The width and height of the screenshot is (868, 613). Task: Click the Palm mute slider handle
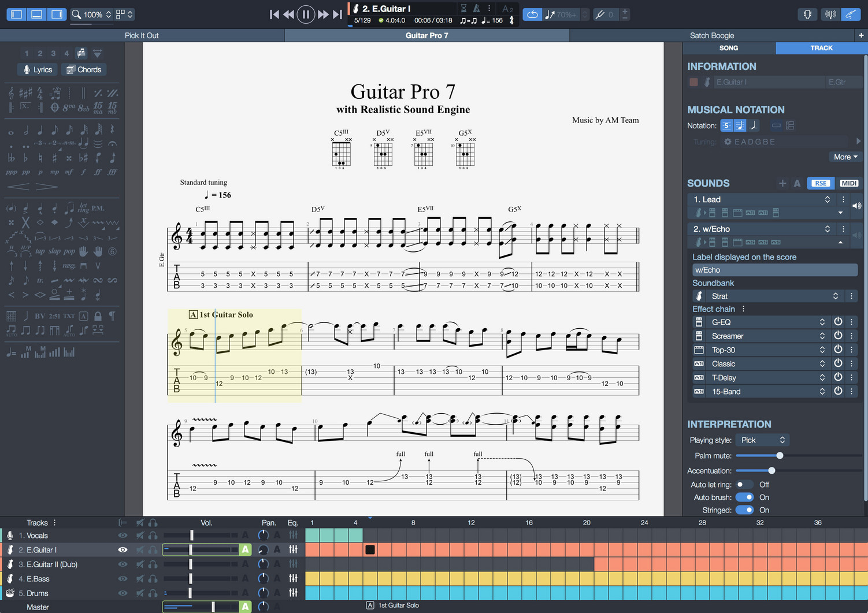coord(780,455)
